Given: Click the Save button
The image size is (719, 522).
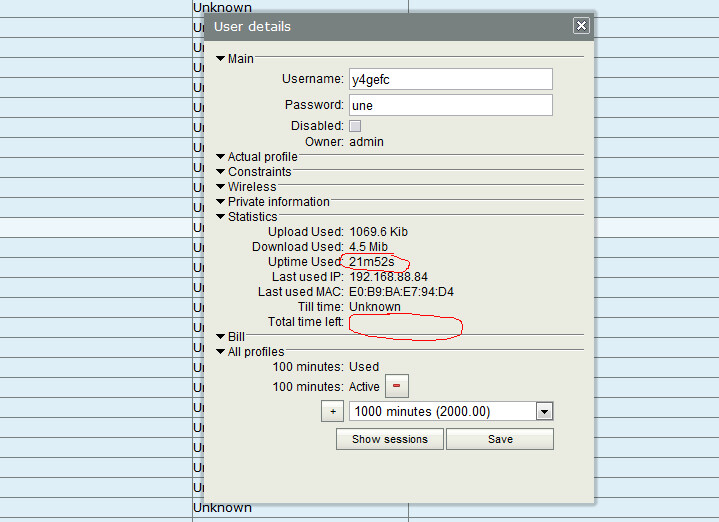Looking at the screenshot, I should pyautogui.click(x=500, y=439).
